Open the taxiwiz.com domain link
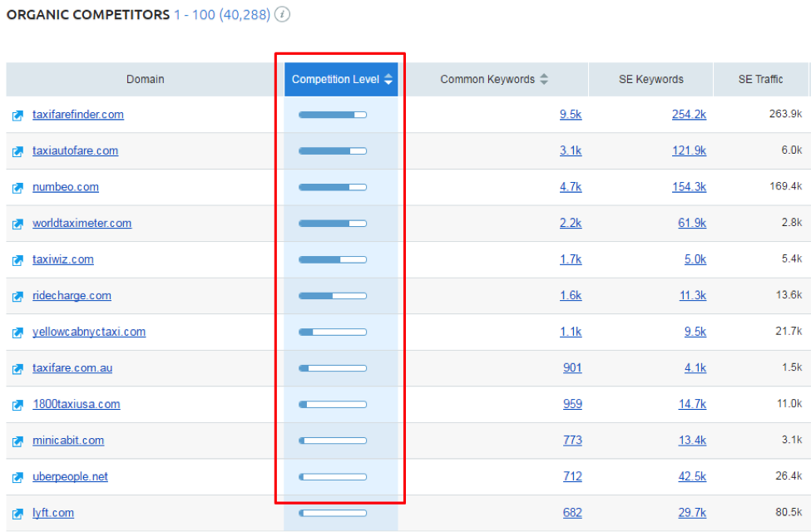 [63, 259]
